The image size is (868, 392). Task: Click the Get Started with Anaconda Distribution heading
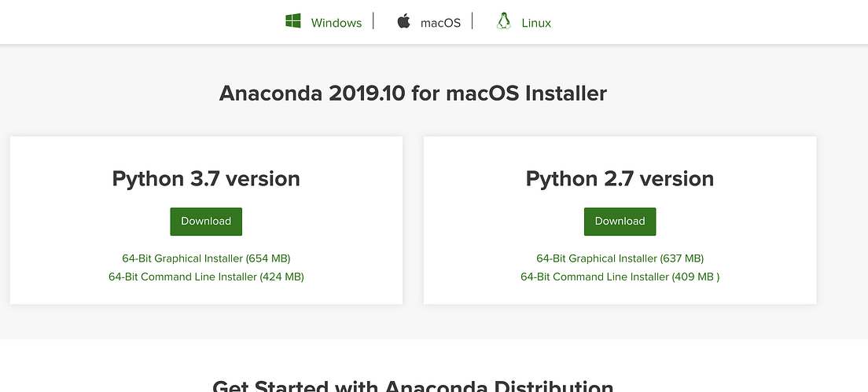click(413, 385)
